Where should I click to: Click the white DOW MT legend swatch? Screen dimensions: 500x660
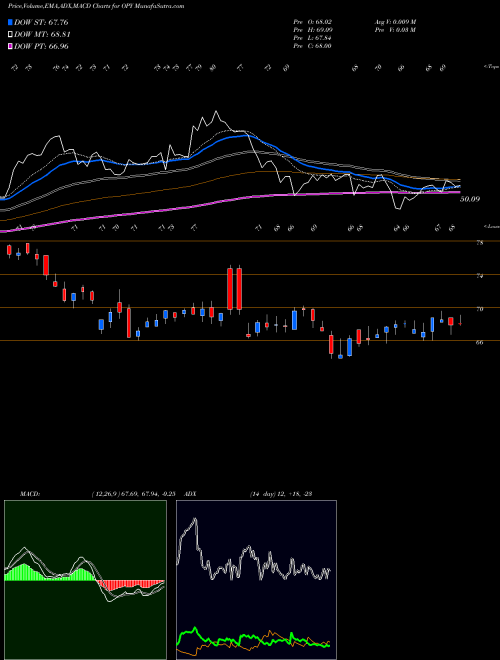[x=10, y=35]
